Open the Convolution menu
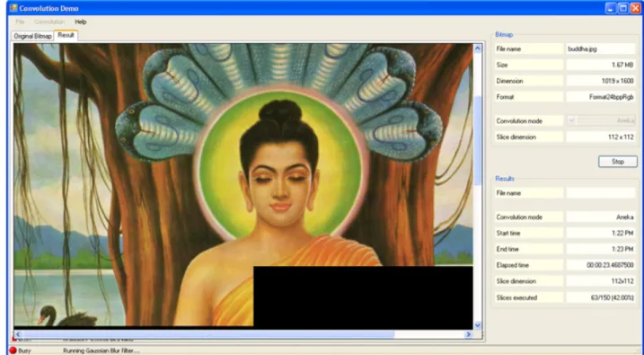Viewport: 644px width, 355px height. click(49, 22)
